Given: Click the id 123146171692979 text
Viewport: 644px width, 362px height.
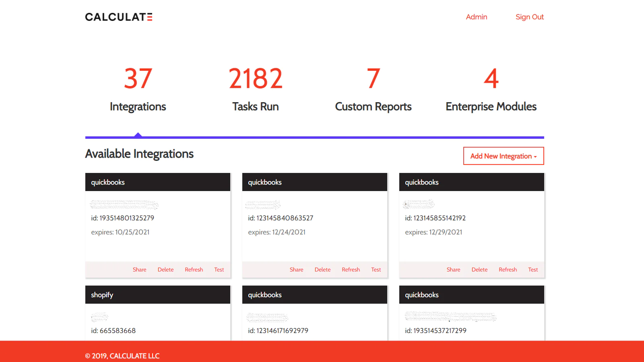Looking at the screenshot, I should (x=278, y=331).
